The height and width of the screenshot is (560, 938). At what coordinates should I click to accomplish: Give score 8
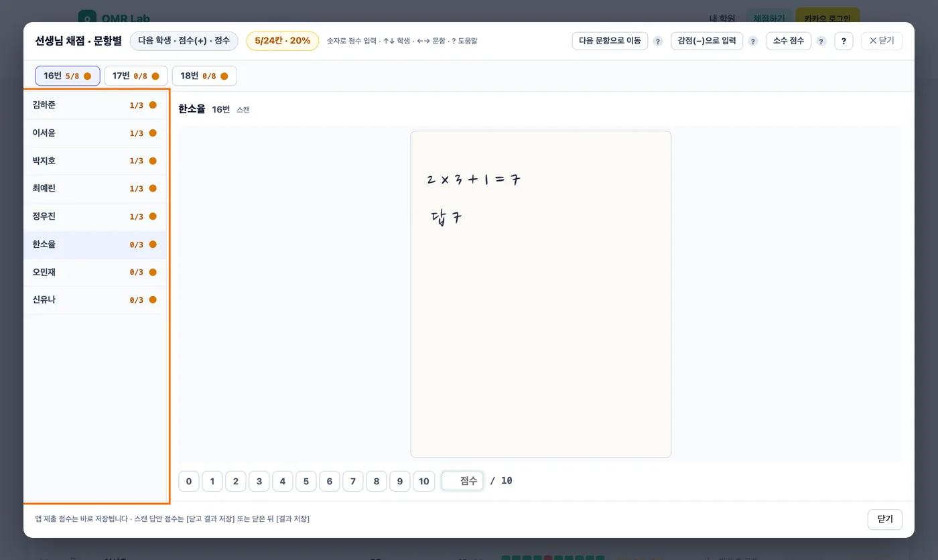377,481
